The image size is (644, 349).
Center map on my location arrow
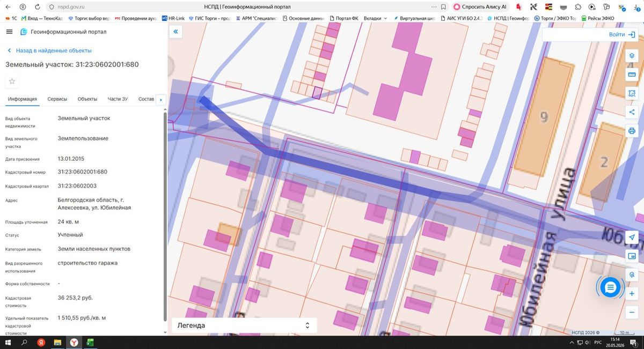[x=632, y=237]
